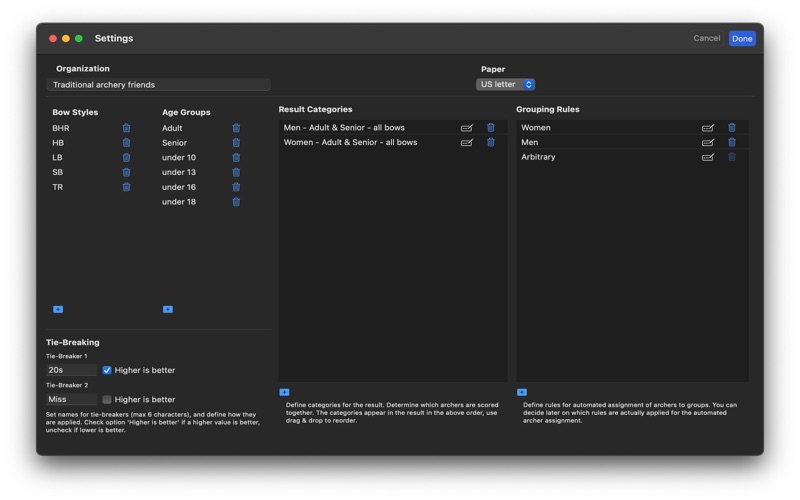Click the Done button
This screenshot has width=800, height=500.
742,38
